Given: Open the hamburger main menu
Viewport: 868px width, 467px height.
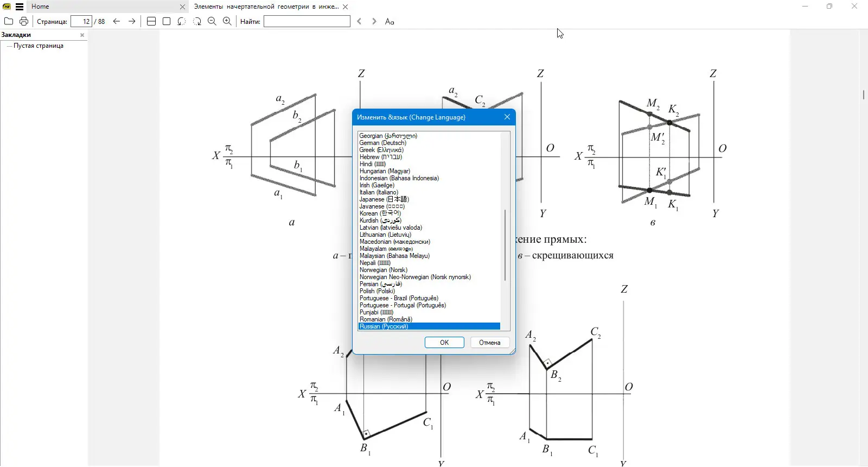Looking at the screenshot, I should (20, 7).
